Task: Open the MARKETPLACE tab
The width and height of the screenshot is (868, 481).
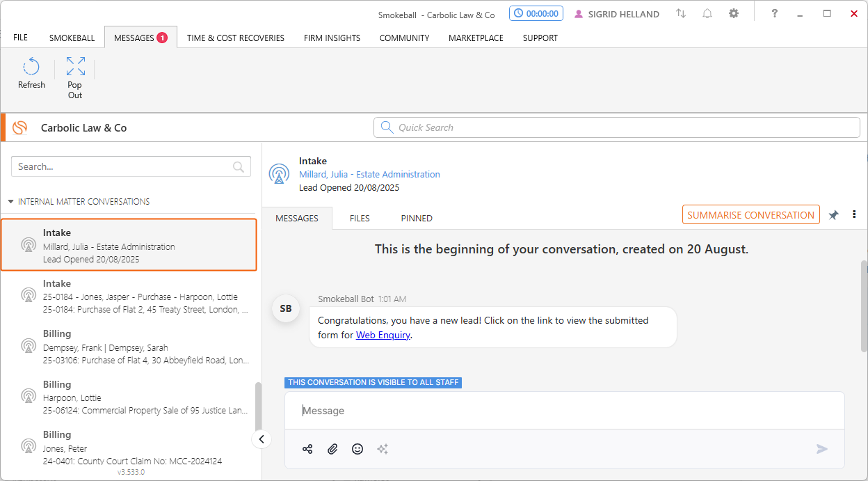Action: [476, 38]
